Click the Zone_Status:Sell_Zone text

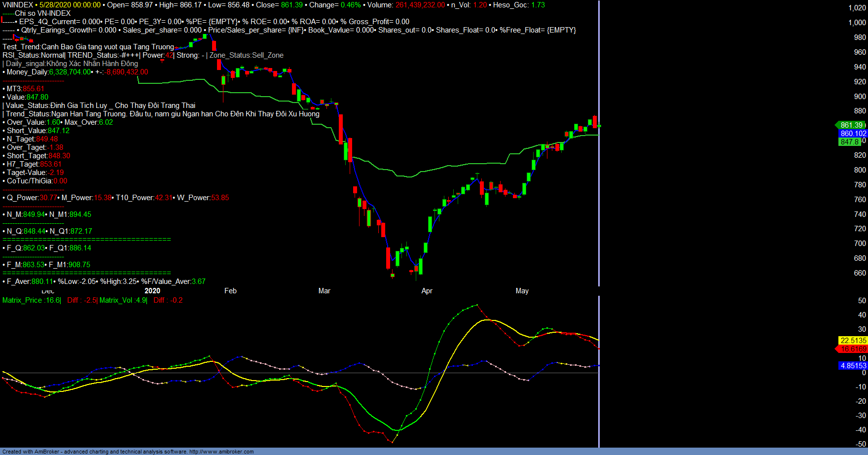coord(247,55)
